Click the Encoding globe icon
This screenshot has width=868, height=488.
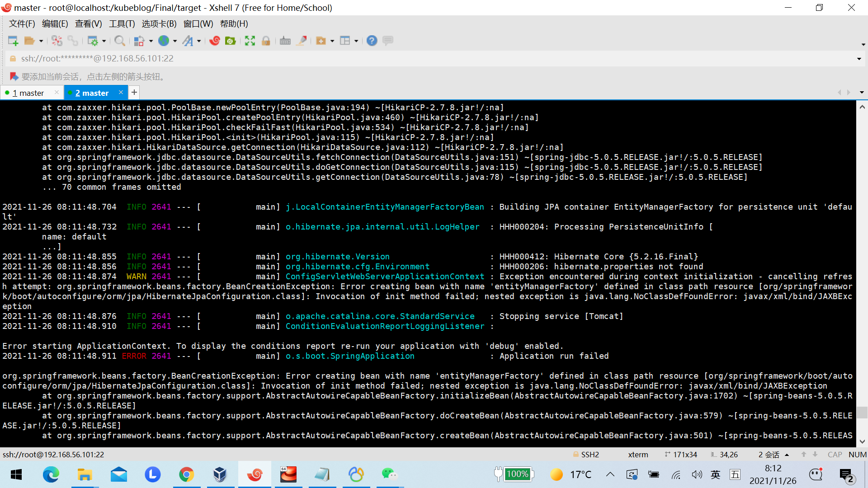point(163,41)
